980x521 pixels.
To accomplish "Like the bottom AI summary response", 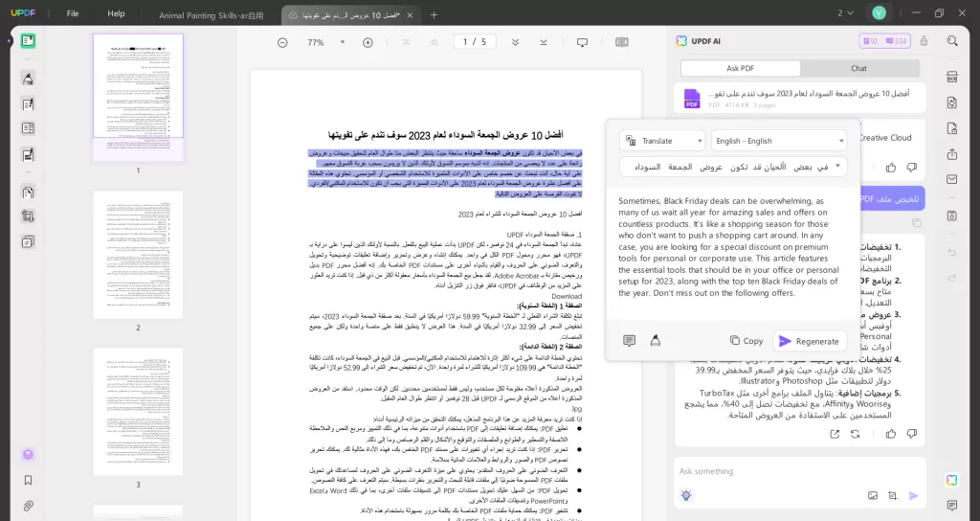I will tap(891, 434).
